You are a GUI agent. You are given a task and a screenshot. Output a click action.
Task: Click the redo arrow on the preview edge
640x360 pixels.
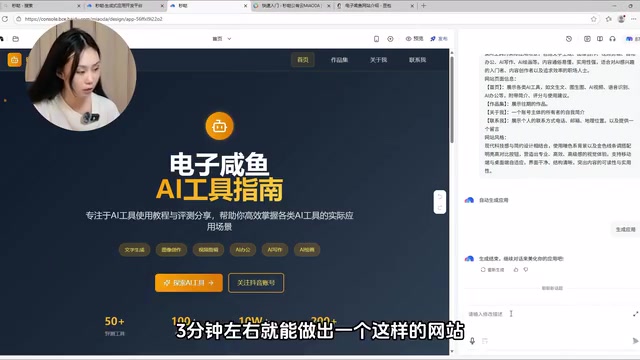[440, 208]
